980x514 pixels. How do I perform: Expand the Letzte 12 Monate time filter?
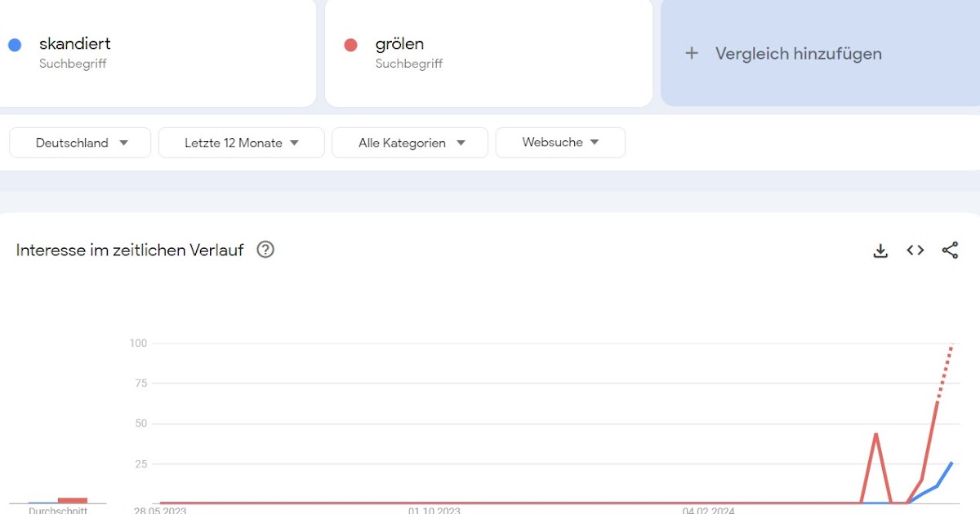pos(242,143)
